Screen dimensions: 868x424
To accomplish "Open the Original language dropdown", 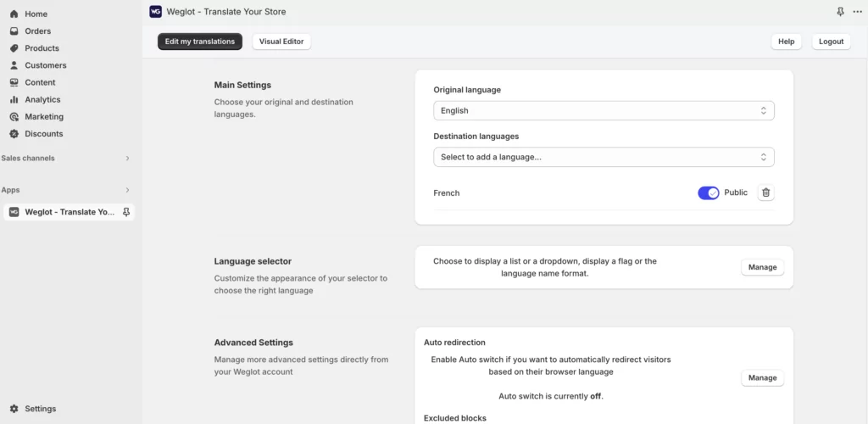I will click(604, 111).
